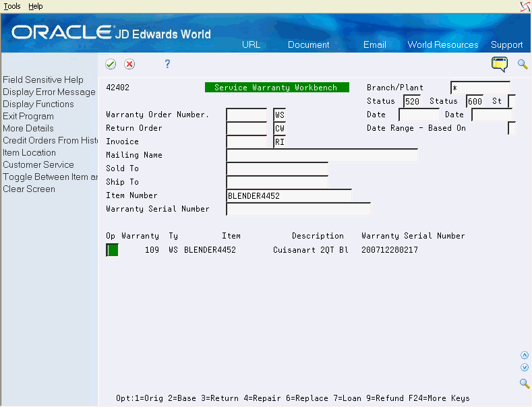Open the Document link in the header
The image size is (532, 407).
point(308,44)
